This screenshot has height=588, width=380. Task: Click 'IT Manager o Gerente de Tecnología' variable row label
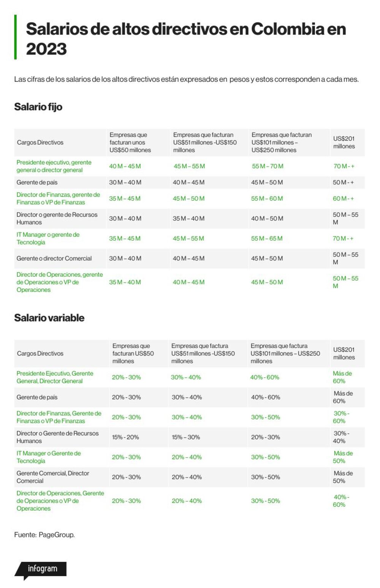(x=49, y=457)
